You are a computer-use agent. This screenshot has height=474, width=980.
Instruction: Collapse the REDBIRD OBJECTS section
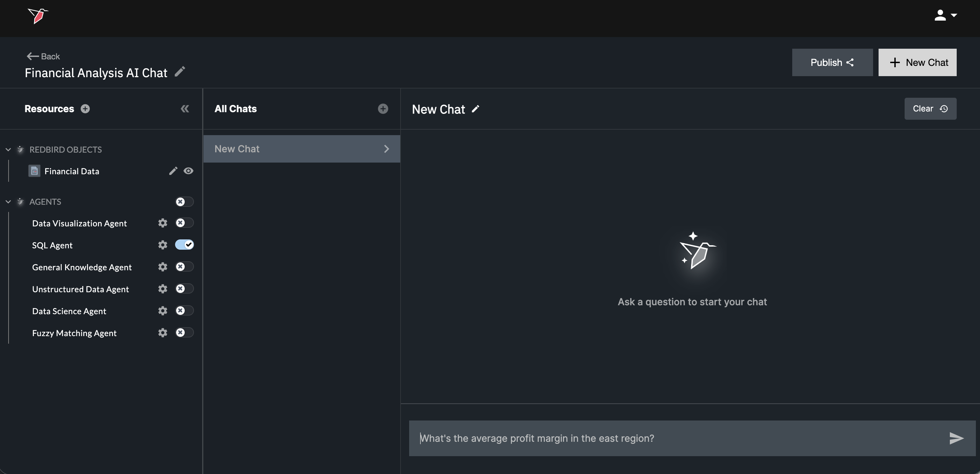pos(8,150)
